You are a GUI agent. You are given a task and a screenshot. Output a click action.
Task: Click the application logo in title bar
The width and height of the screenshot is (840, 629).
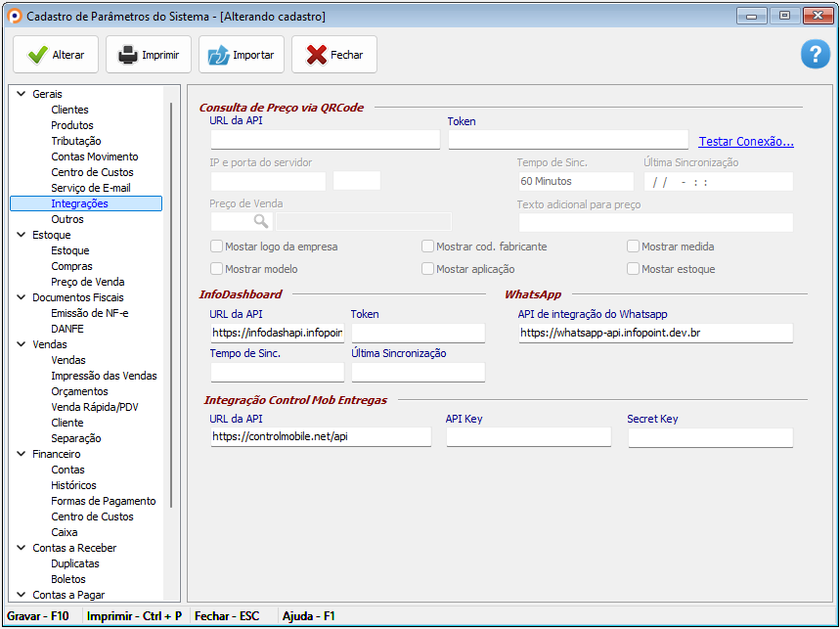[14, 17]
